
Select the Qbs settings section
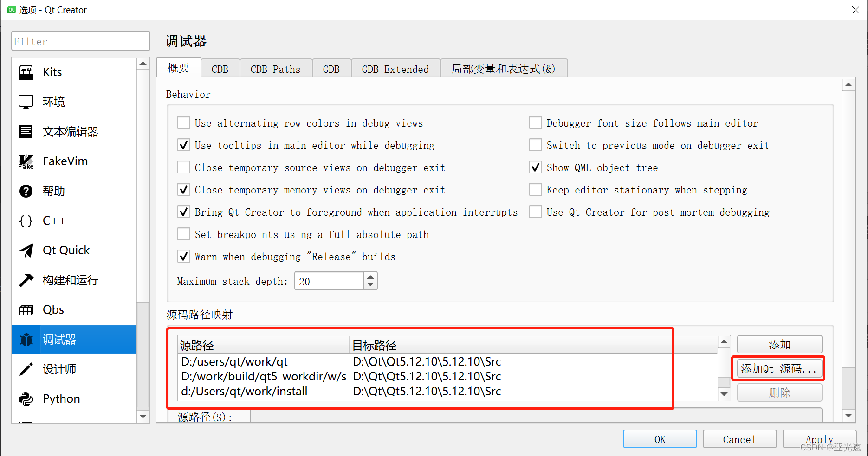coord(52,309)
